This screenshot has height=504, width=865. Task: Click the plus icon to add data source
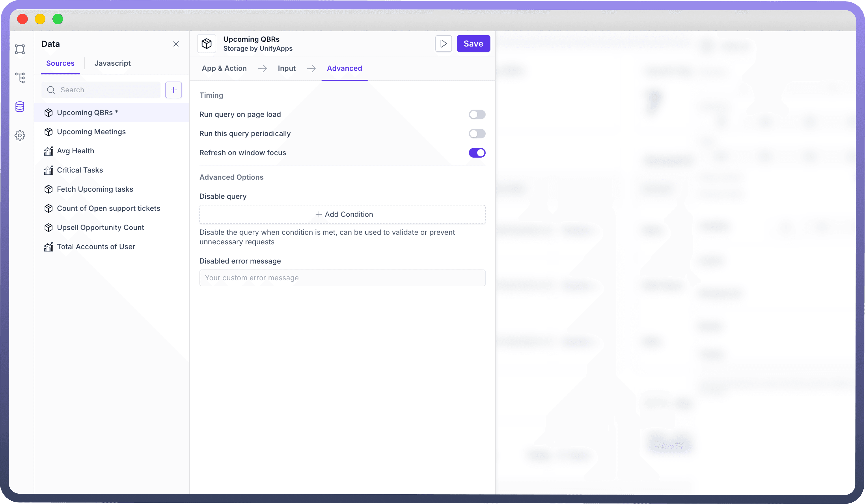click(173, 90)
